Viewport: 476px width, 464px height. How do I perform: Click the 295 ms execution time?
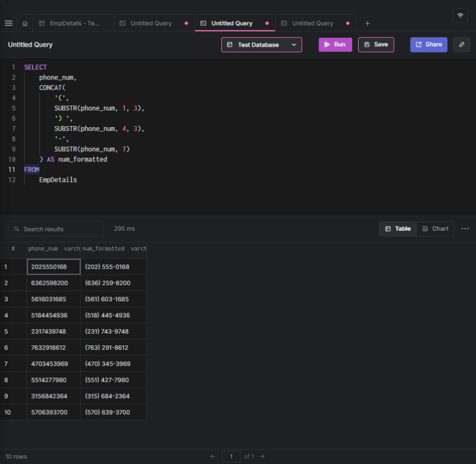coord(124,229)
